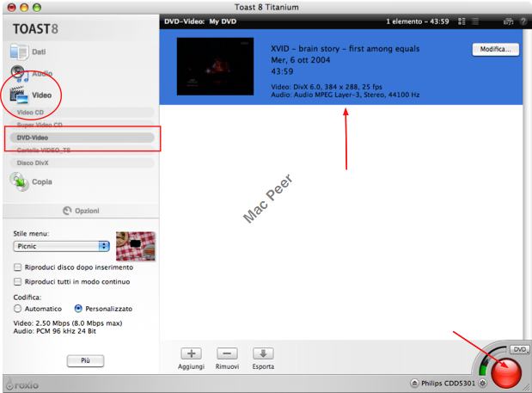Image resolution: width=532 pixels, height=393 pixels.
Task: Open recorder settings gear icon
Action: pos(482,384)
